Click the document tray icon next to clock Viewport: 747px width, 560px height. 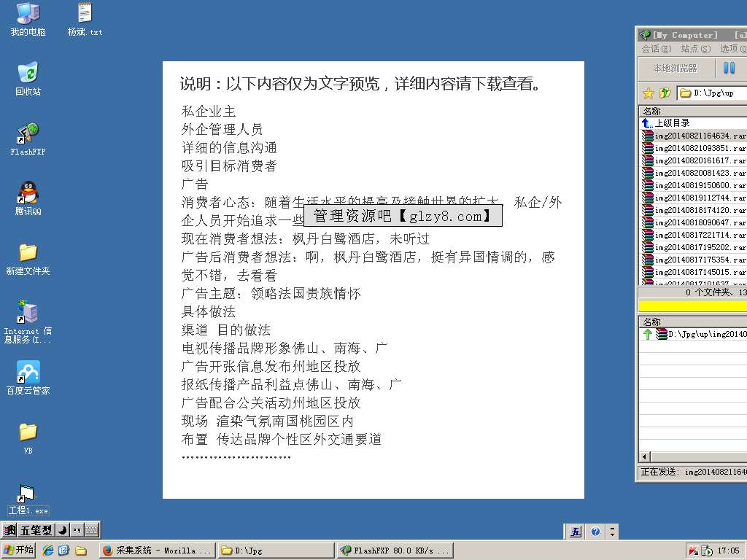click(707, 551)
